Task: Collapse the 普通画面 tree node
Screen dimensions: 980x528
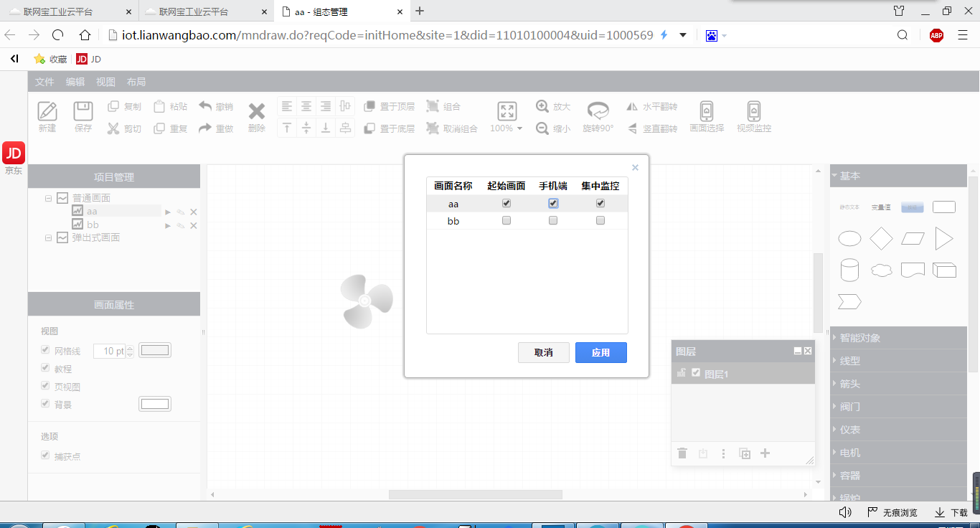Action: [48, 198]
